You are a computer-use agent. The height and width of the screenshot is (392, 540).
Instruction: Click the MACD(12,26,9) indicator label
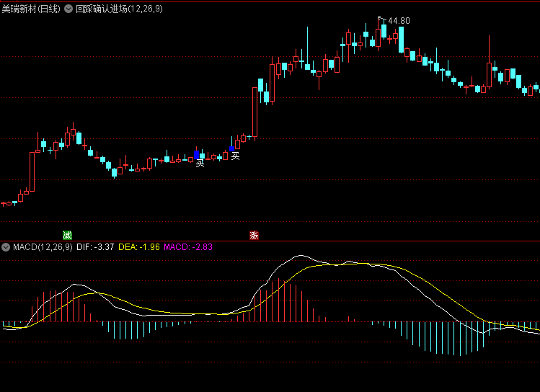43,247
